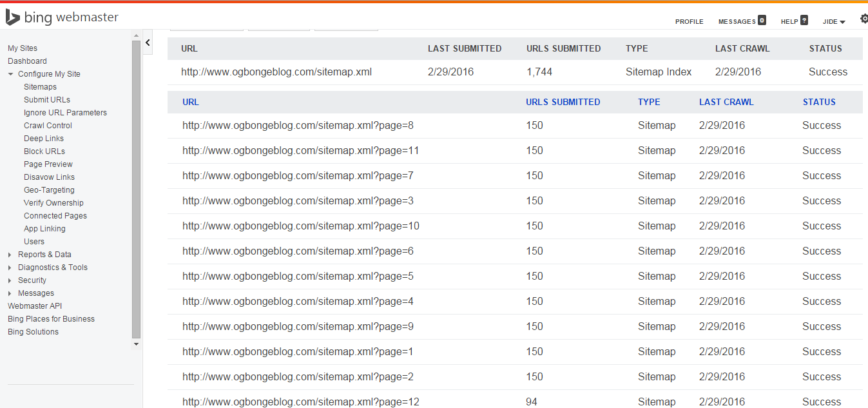Select sitemap.xml?page=5 row URL

298,277
